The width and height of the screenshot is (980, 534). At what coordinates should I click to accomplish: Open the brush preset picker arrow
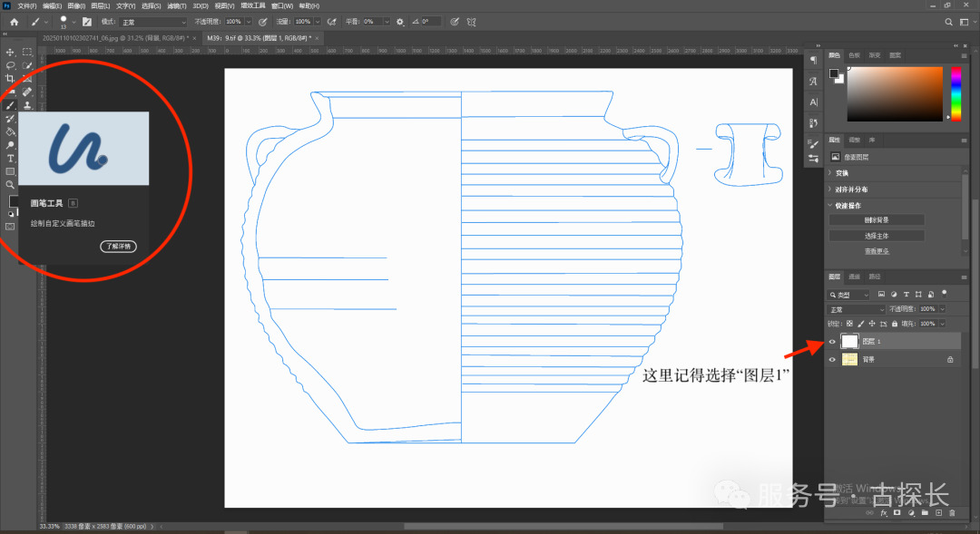point(73,22)
